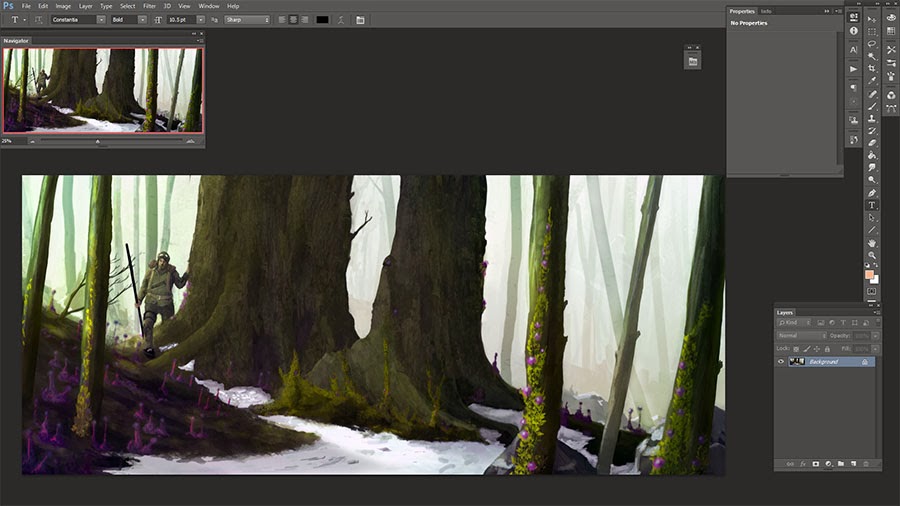This screenshot has height=506, width=900.
Task: Select the Crop tool in the toolbox
Action: pos(872,69)
